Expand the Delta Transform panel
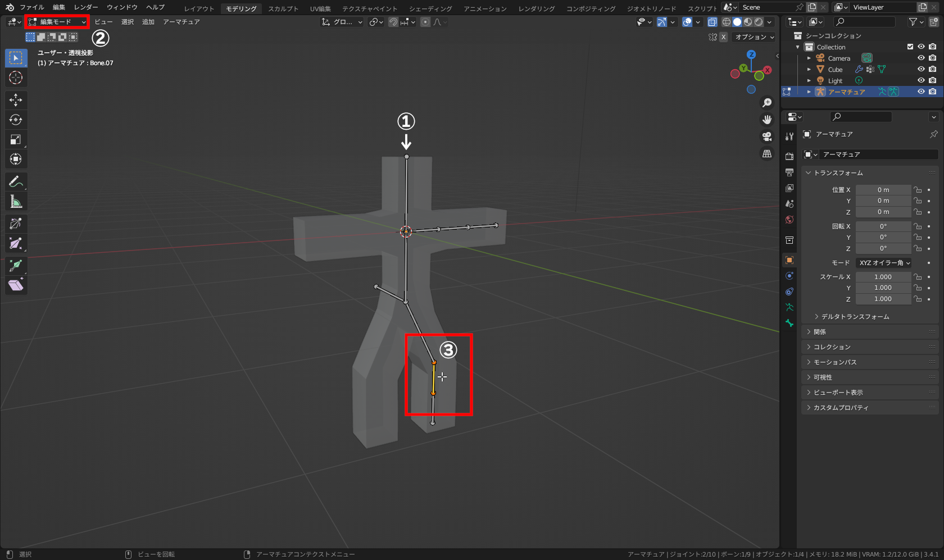 855,317
